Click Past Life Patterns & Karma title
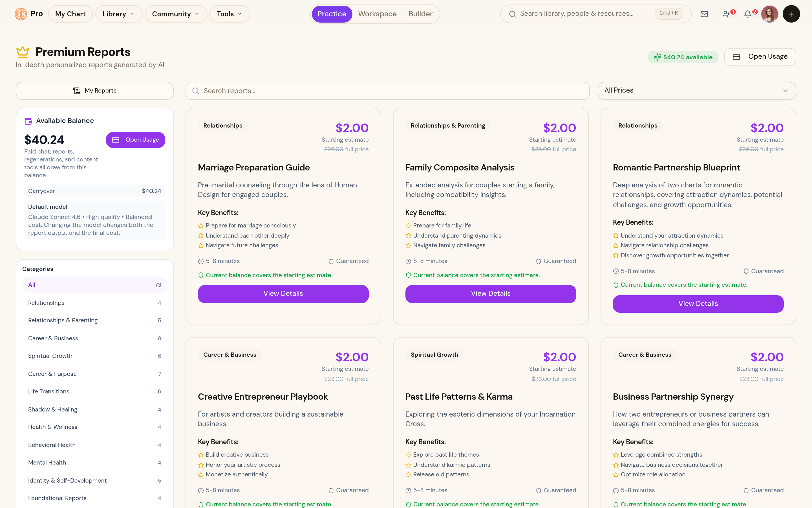812x508 pixels. pos(459,397)
